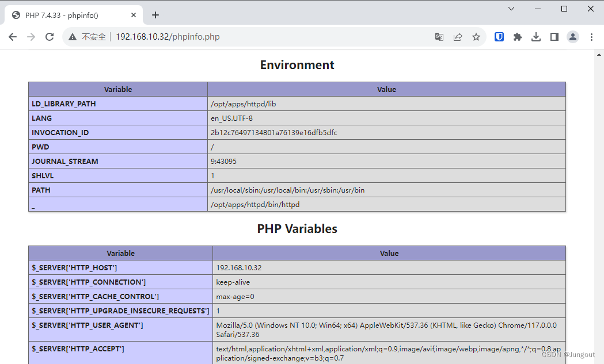604x364 pixels.
Task: Click Environment table Variable header
Action: 118,89
